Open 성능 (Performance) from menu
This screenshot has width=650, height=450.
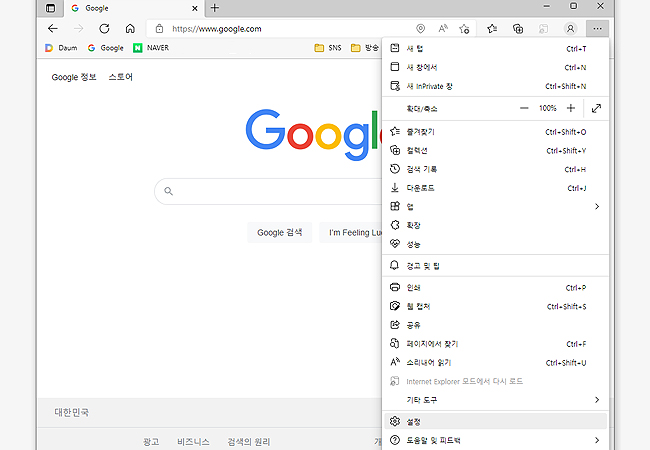pos(495,244)
